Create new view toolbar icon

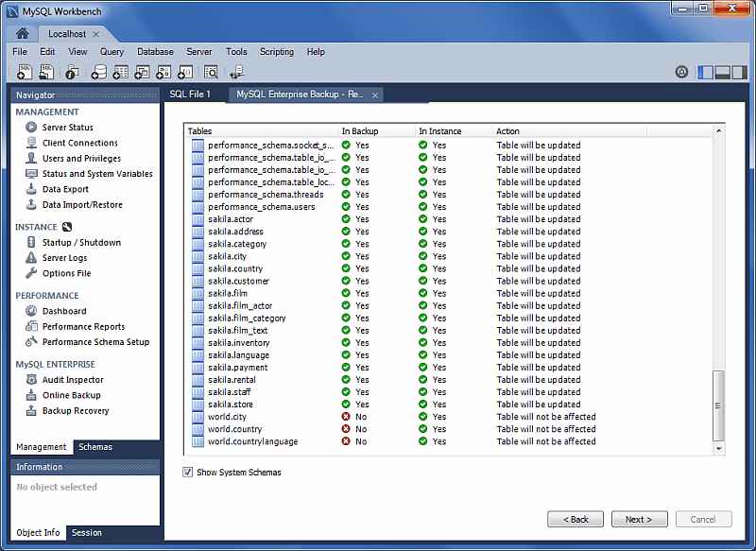click(x=142, y=72)
